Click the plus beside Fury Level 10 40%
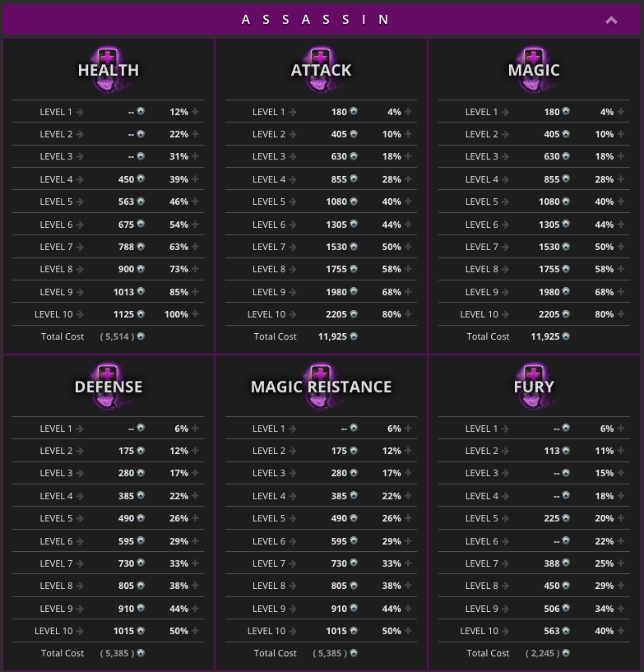The width and height of the screenshot is (644, 672). (x=622, y=631)
